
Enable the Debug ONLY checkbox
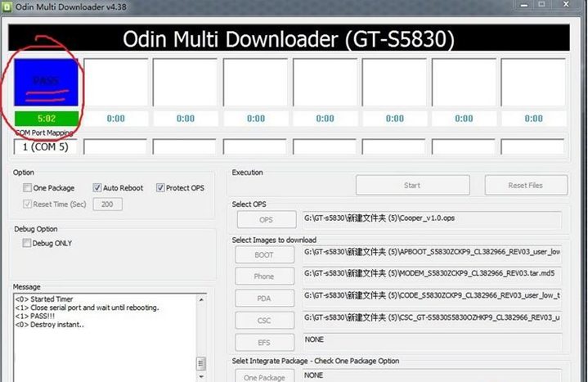(x=27, y=243)
